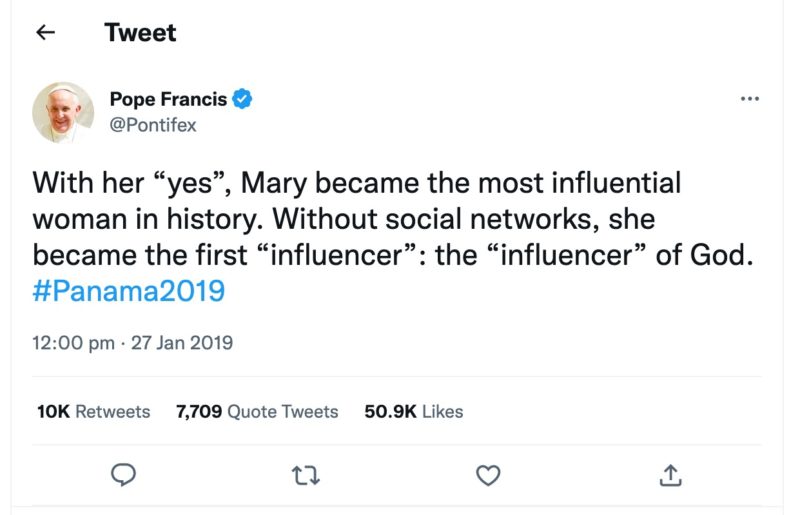View the 10K Retweets list
The image size is (800, 515).
point(93,411)
